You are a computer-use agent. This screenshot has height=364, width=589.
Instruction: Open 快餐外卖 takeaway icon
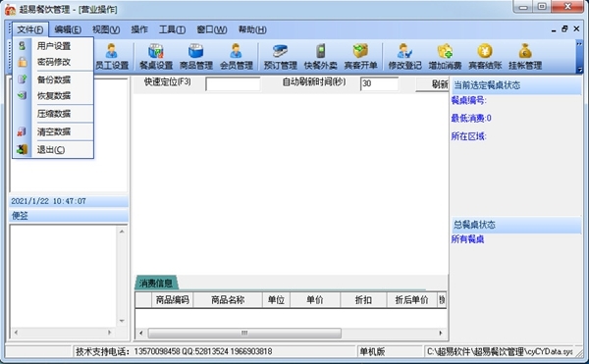tap(320, 57)
